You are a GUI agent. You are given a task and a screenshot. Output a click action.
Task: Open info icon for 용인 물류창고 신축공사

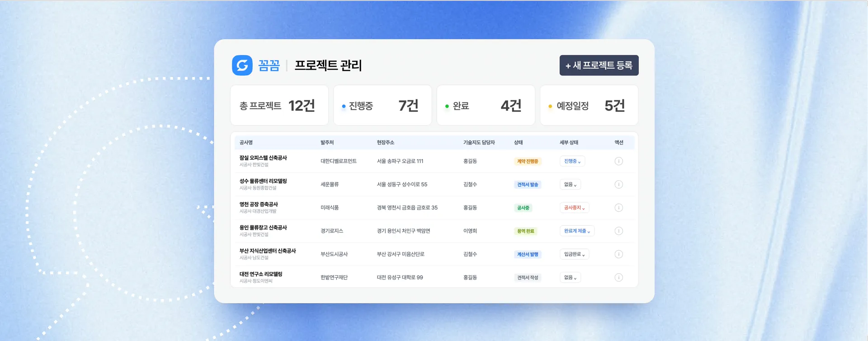tap(619, 231)
